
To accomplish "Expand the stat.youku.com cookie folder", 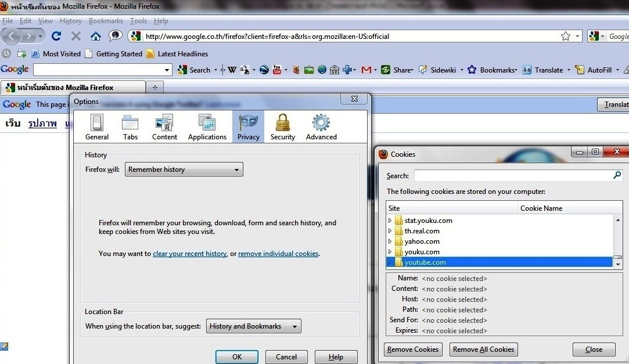I will [x=390, y=221].
